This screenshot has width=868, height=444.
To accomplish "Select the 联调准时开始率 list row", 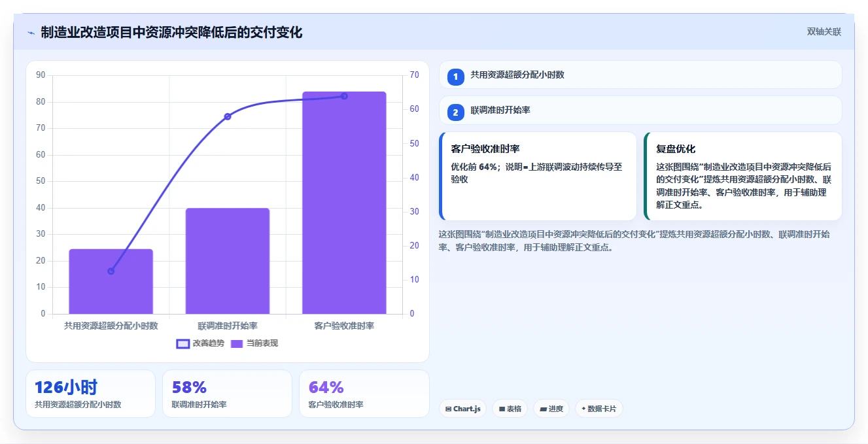I will [x=640, y=110].
